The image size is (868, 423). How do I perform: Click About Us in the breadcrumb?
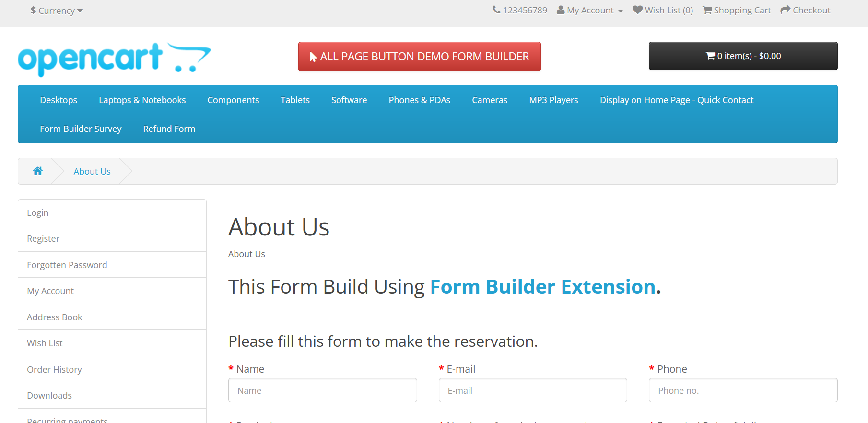coord(92,171)
